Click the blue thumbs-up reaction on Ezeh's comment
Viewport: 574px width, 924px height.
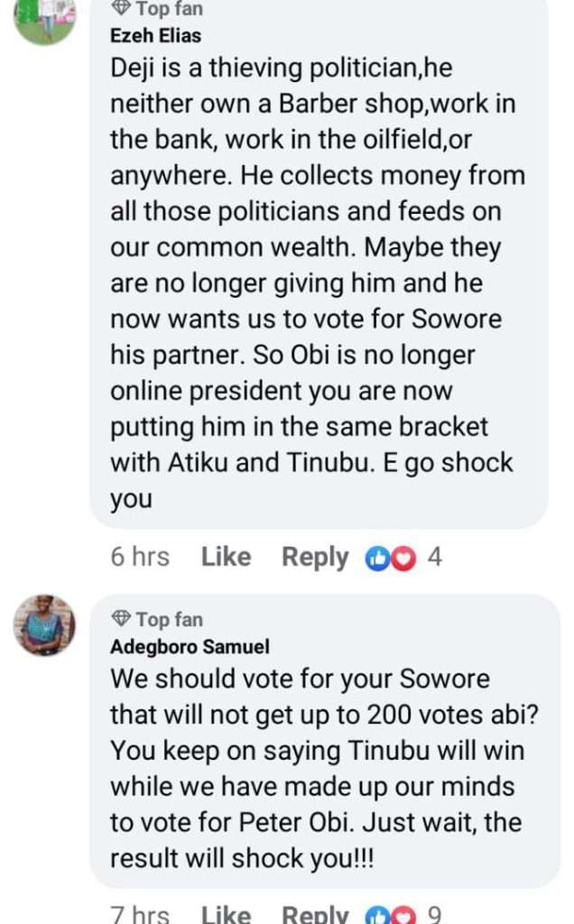[376, 559]
